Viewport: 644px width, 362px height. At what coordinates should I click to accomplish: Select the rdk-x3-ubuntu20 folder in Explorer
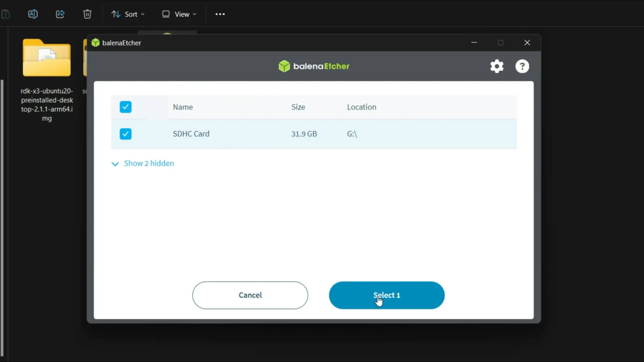tap(47, 58)
